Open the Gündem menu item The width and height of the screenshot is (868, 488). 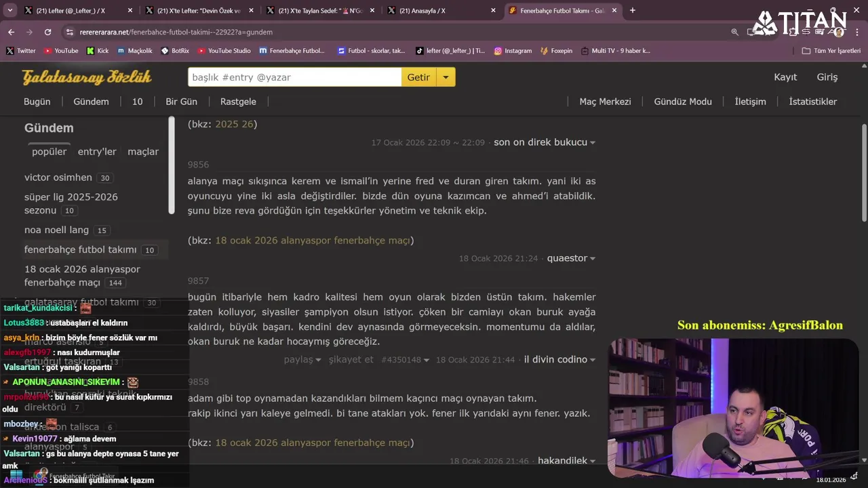(x=91, y=102)
